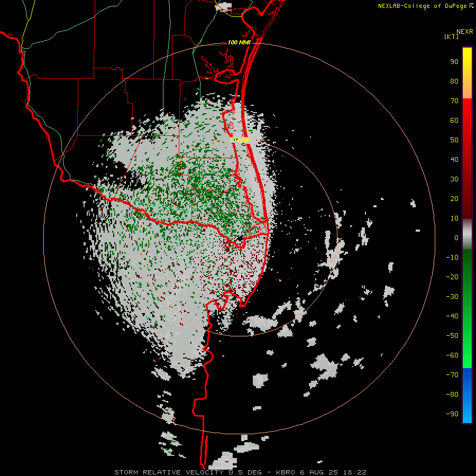Click the -10 value on velocity scale
Screen dimensions: 476x476
tap(452, 258)
